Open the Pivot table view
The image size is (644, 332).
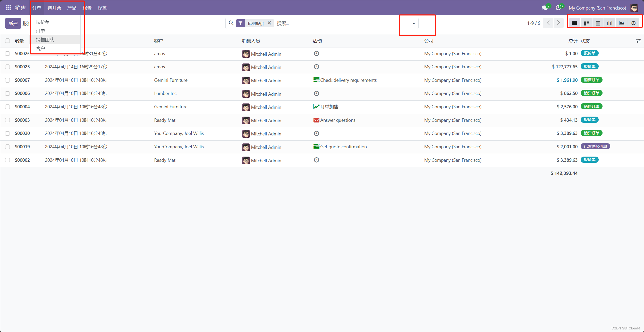[609, 23]
